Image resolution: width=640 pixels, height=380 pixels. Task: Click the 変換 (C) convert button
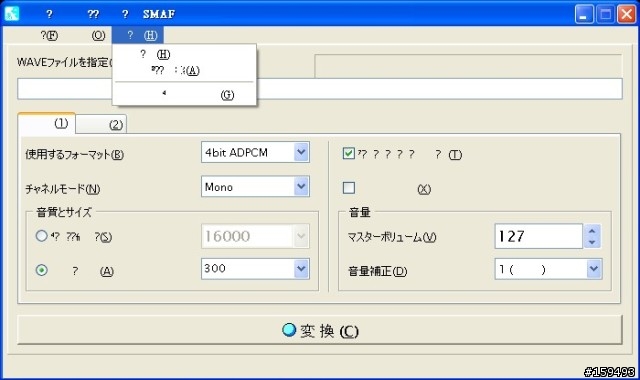click(320, 330)
